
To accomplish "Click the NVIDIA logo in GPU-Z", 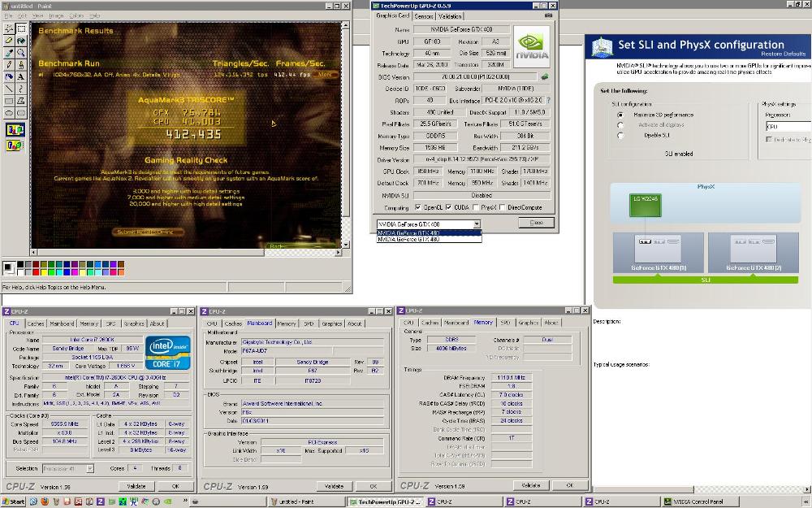I will coord(531,46).
